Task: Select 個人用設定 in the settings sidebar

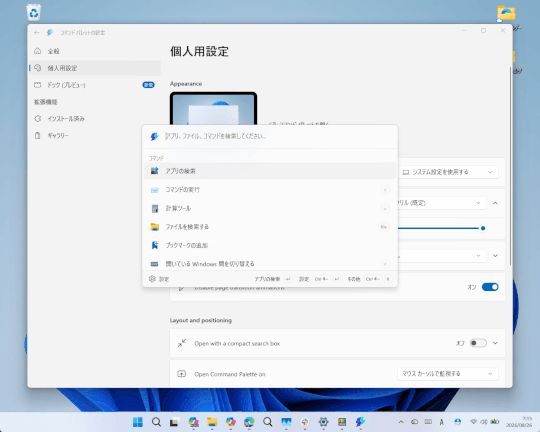Action: pyautogui.click(x=94, y=68)
